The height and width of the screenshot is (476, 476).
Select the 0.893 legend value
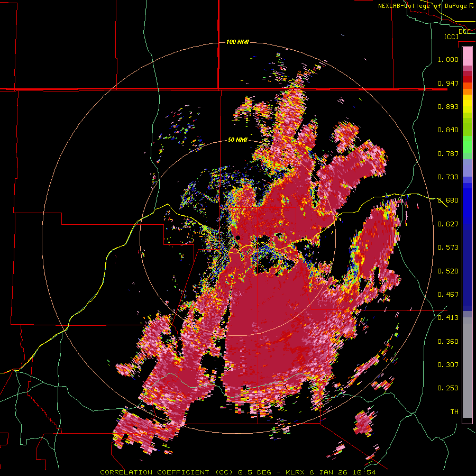tap(448, 106)
